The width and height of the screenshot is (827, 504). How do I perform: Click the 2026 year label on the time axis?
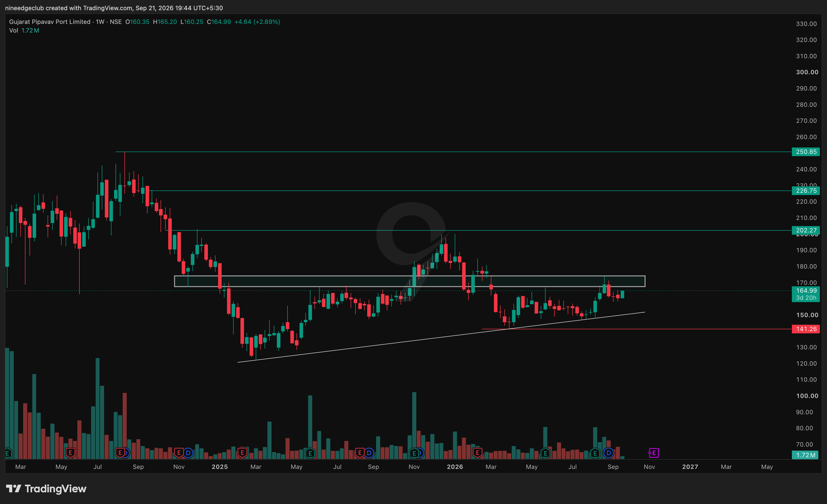pos(455,467)
